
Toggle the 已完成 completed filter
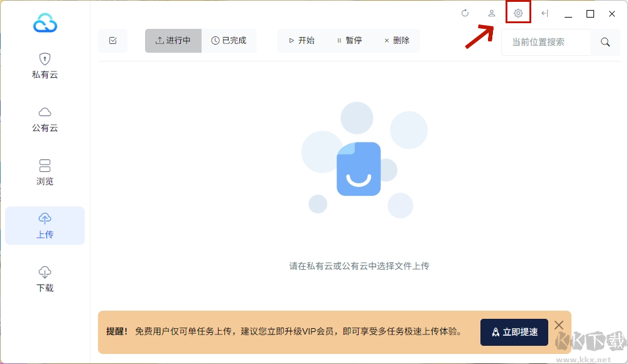230,40
